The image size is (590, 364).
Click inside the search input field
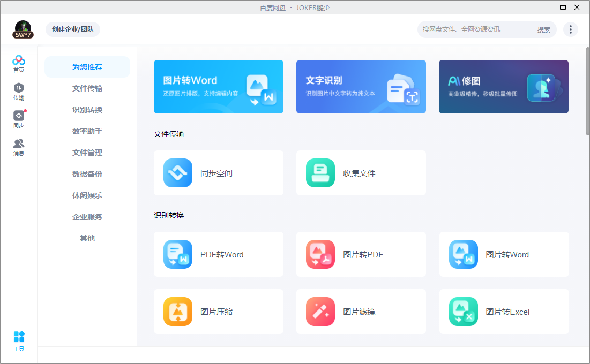472,29
